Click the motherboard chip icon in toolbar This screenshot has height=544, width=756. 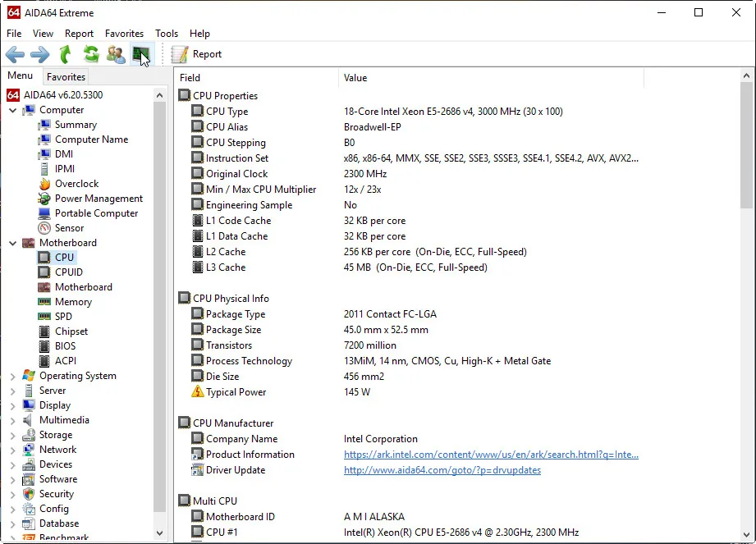(141, 55)
